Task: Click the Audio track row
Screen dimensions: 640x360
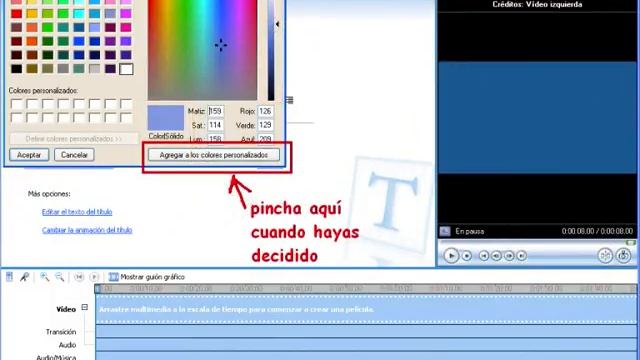Action: pyautogui.click(x=366, y=344)
